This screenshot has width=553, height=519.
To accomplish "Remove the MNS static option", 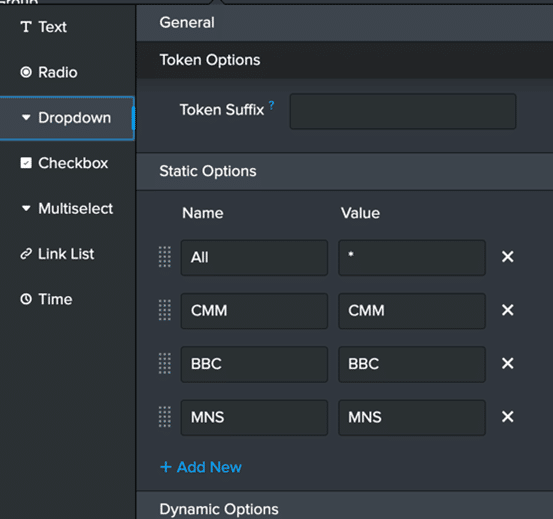I will click(508, 417).
